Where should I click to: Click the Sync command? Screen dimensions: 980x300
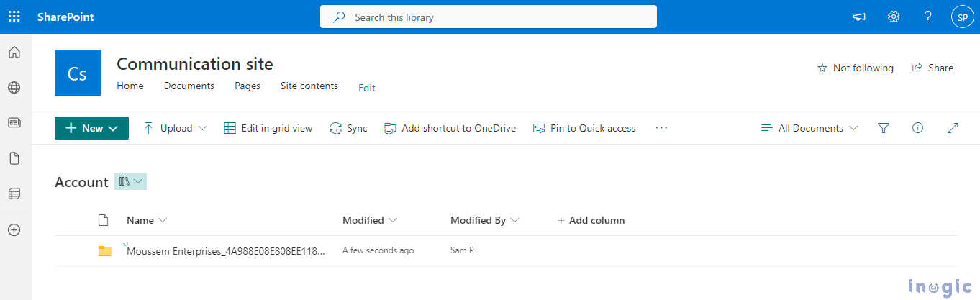point(348,128)
